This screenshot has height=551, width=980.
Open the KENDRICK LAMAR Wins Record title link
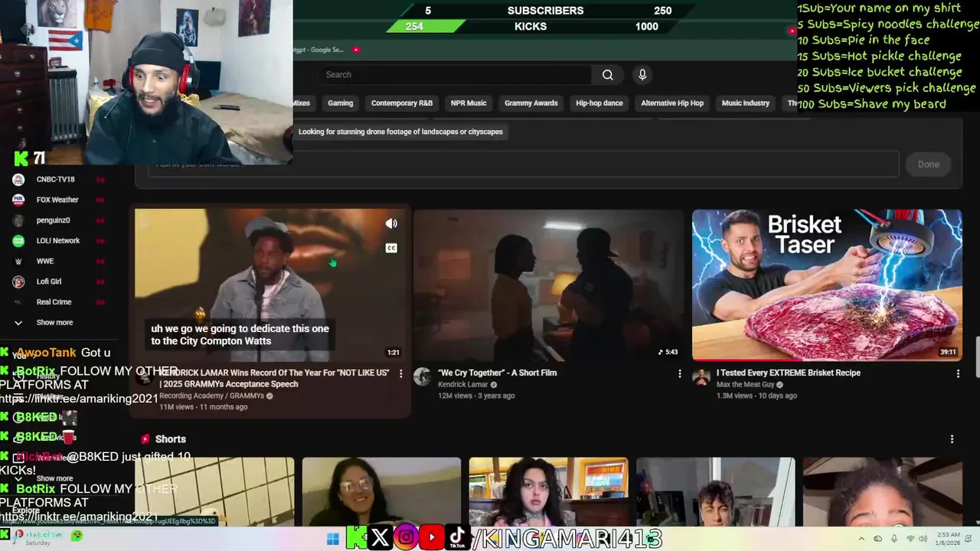pos(275,379)
